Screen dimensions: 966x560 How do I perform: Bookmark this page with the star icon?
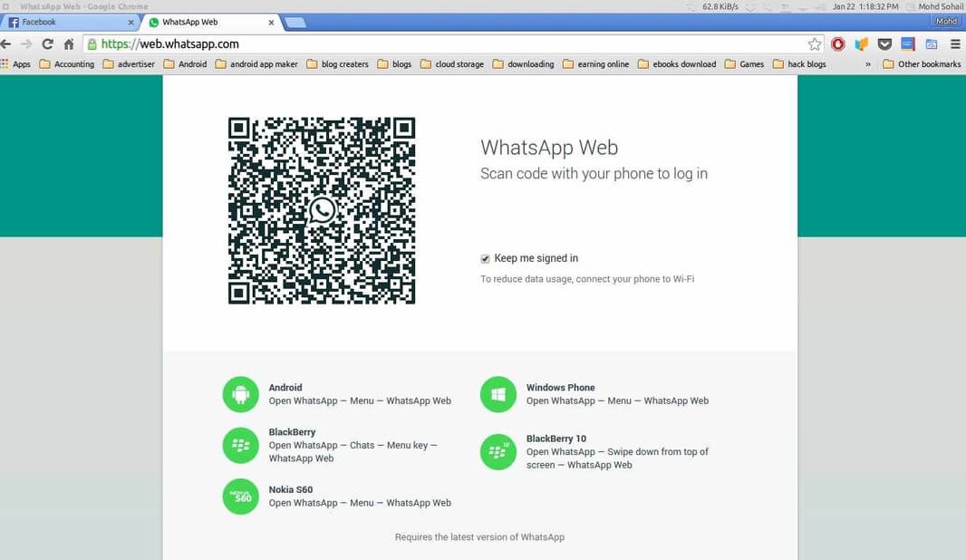pyautogui.click(x=814, y=43)
